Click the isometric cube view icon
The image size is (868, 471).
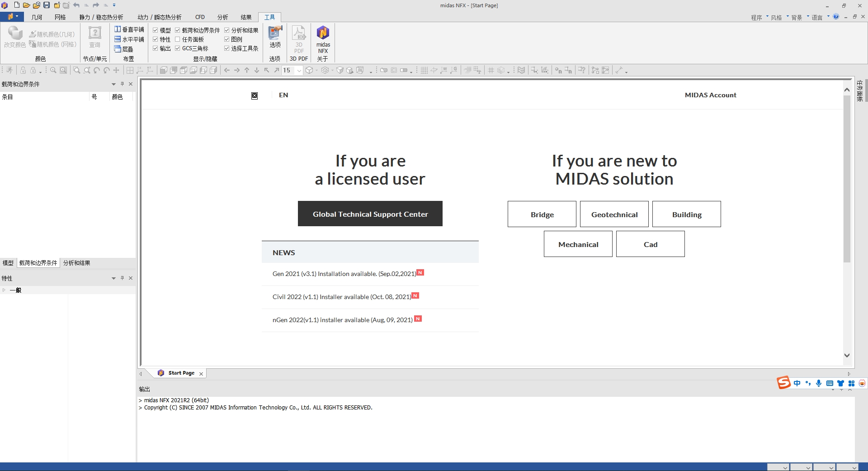[x=309, y=70]
